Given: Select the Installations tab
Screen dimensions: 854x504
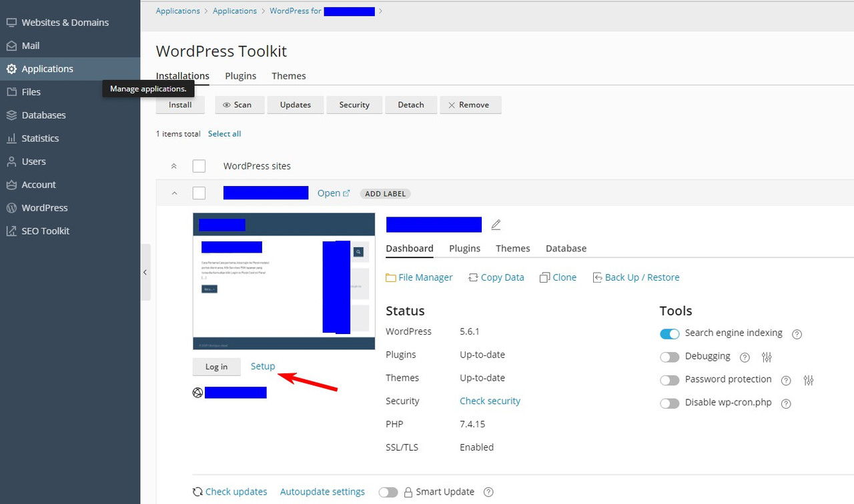Looking at the screenshot, I should pos(183,76).
